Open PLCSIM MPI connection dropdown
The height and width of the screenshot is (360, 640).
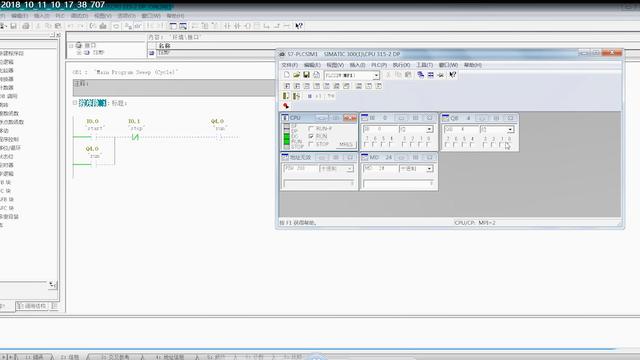click(x=376, y=76)
